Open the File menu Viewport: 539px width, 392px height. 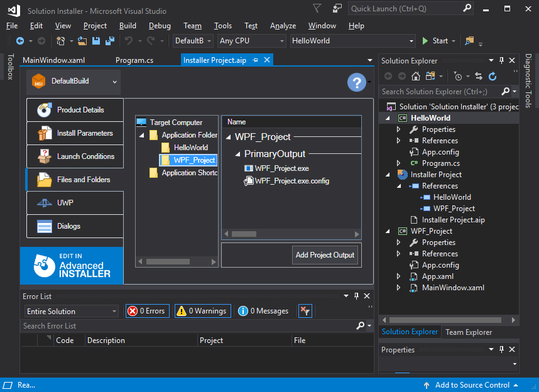12,26
